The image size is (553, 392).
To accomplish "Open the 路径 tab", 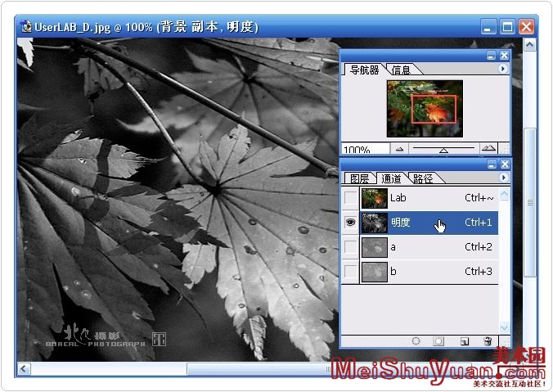I will pyautogui.click(x=423, y=178).
